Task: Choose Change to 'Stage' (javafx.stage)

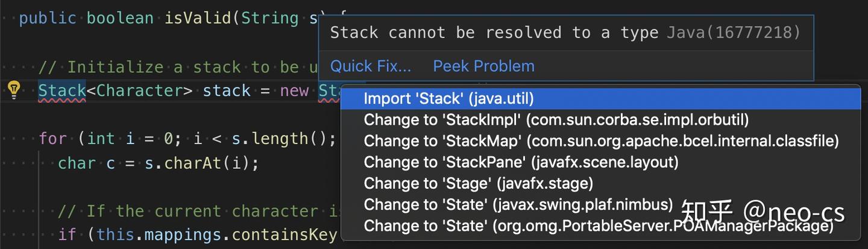Action: 478,183
